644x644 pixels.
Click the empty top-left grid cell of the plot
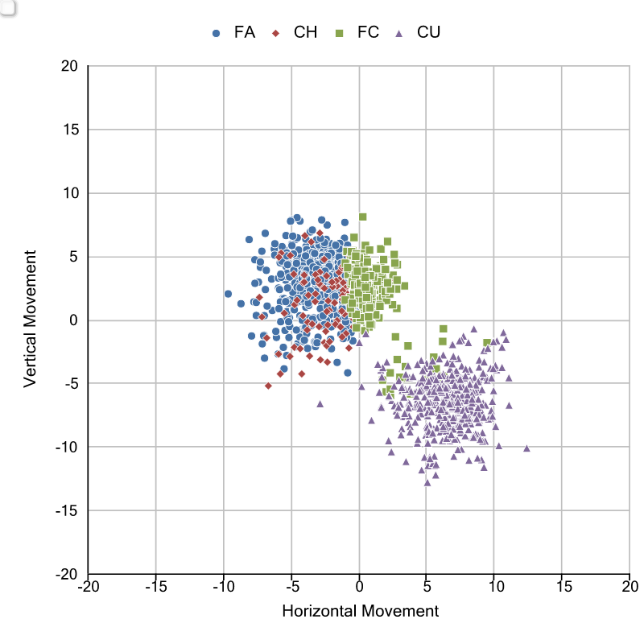tap(122, 97)
